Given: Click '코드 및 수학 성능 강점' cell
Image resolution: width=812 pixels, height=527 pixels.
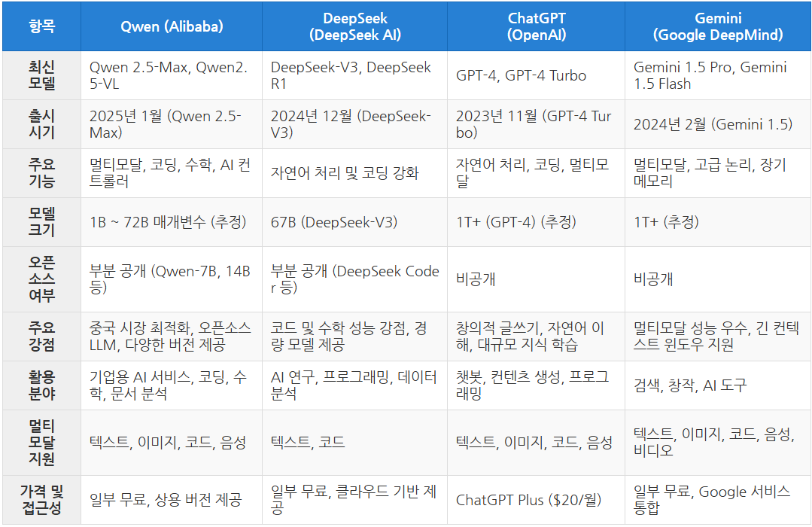Looking at the screenshot, I should click(354, 337).
